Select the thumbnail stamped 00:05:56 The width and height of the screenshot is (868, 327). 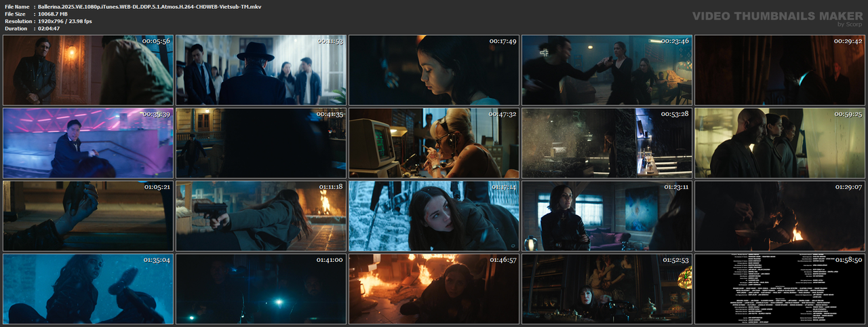88,70
